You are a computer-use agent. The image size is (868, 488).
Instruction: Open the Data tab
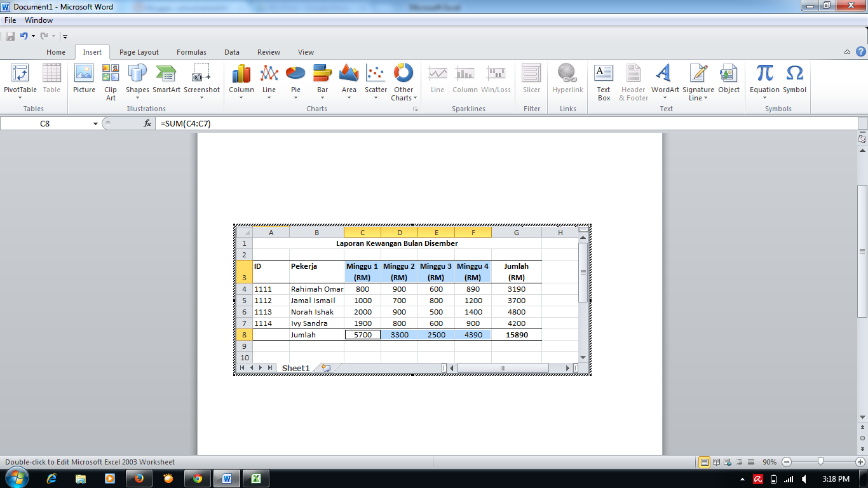pyautogui.click(x=232, y=52)
